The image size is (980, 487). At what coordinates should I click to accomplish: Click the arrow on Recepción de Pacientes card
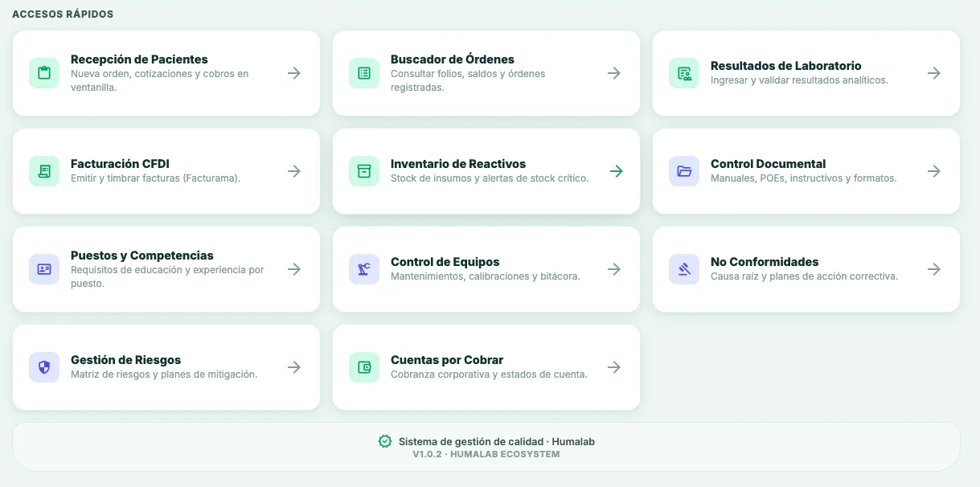pos(294,73)
